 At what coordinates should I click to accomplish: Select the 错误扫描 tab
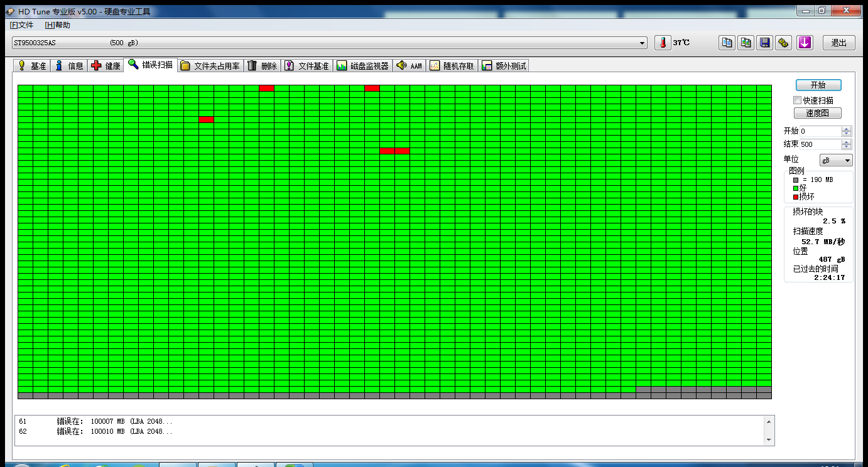pos(151,65)
